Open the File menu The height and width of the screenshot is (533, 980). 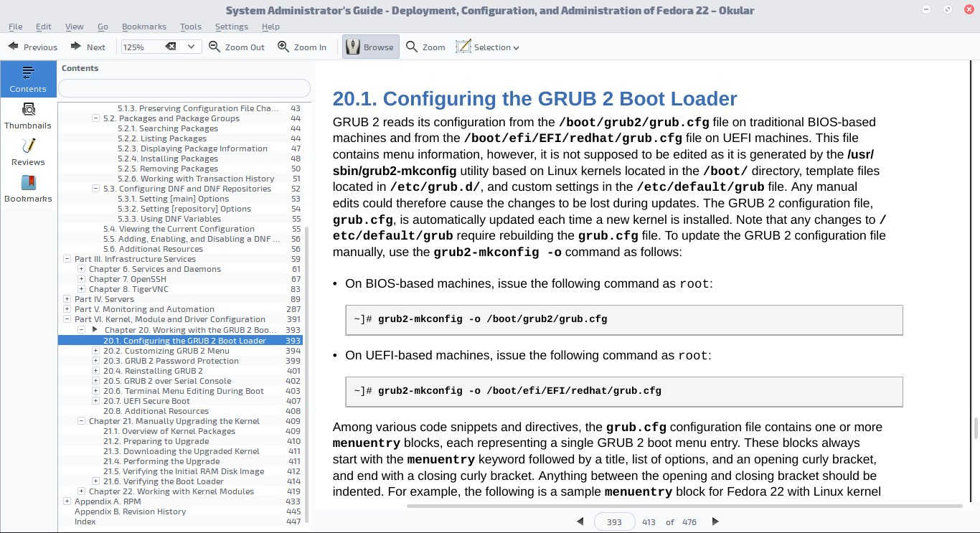pyautogui.click(x=15, y=27)
